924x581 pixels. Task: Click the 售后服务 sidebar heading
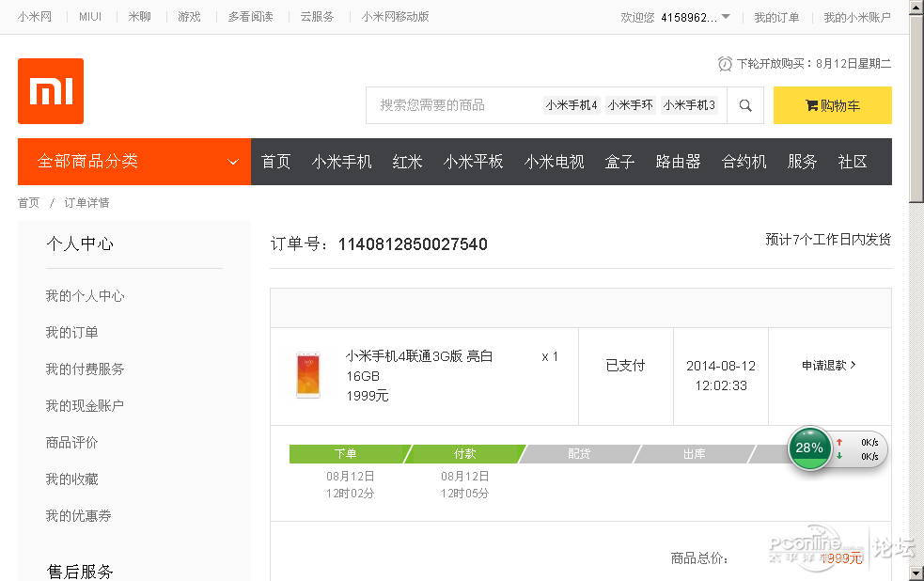point(80,571)
